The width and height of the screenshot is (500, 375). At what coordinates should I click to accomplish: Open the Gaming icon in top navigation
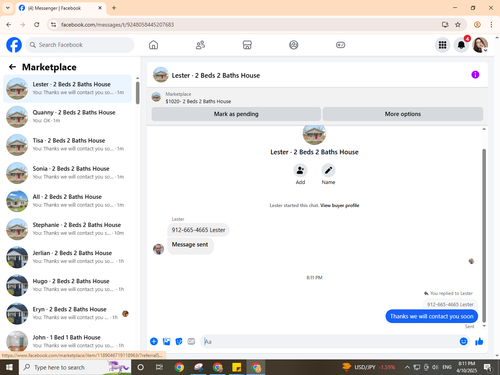pos(340,45)
